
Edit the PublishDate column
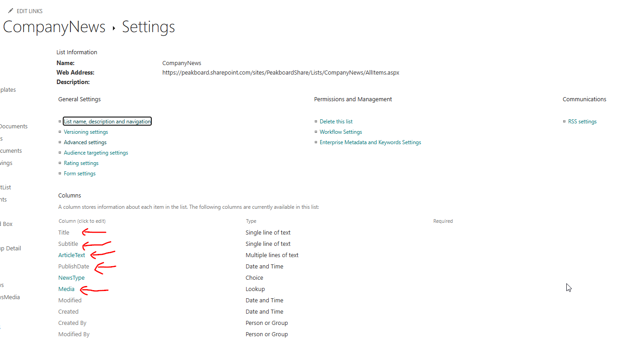[74, 266]
